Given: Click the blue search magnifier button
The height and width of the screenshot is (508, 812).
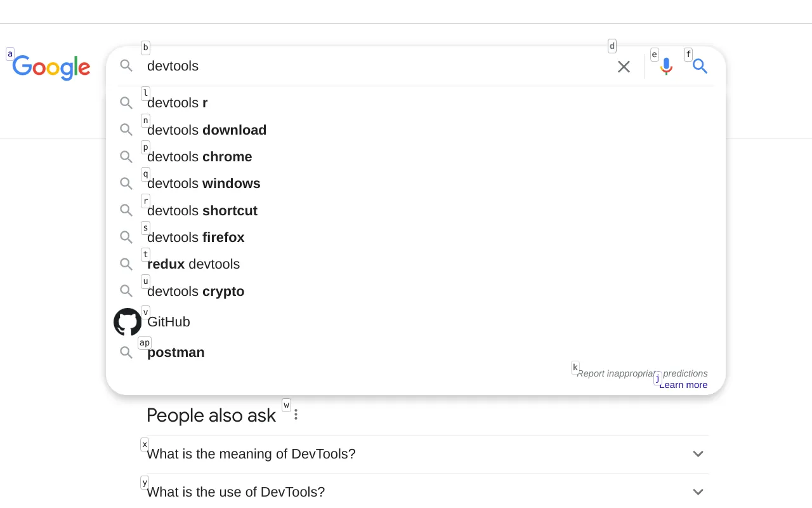Looking at the screenshot, I should click(x=700, y=66).
